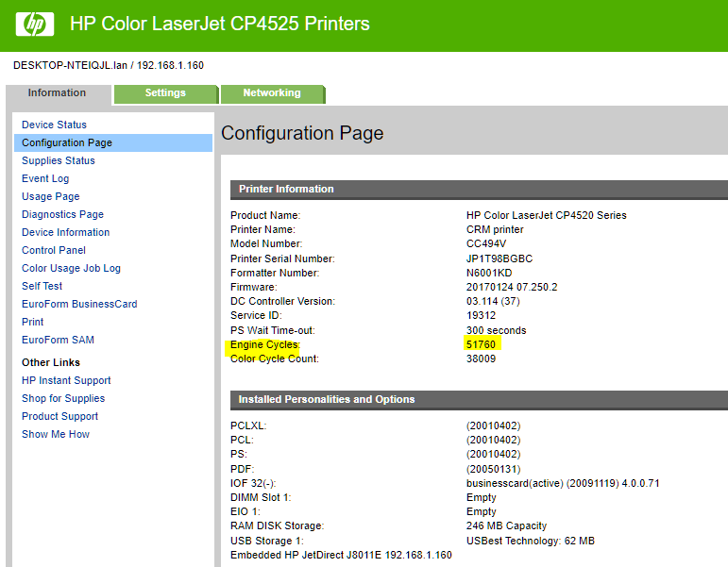This screenshot has width=728, height=567.
Task: Open Diagnostics Page link
Action: click(x=62, y=214)
